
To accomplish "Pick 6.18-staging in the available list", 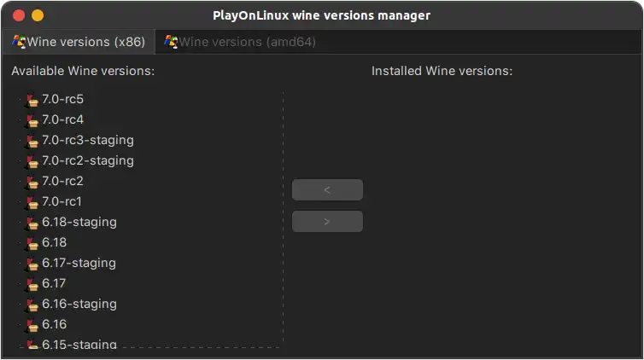I will click(x=79, y=223).
